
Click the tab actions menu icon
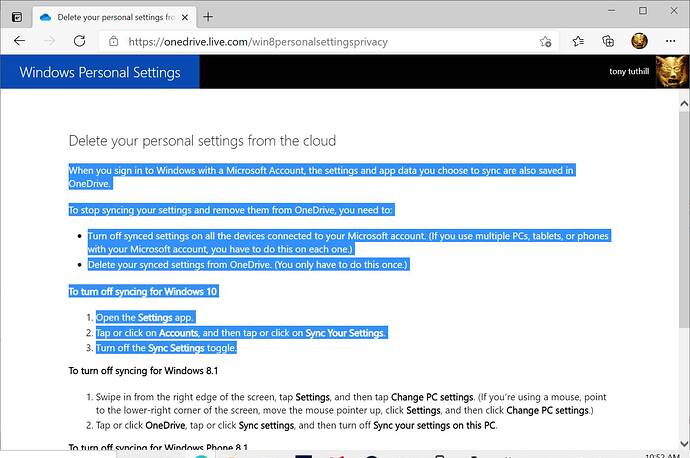(x=17, y=17)
